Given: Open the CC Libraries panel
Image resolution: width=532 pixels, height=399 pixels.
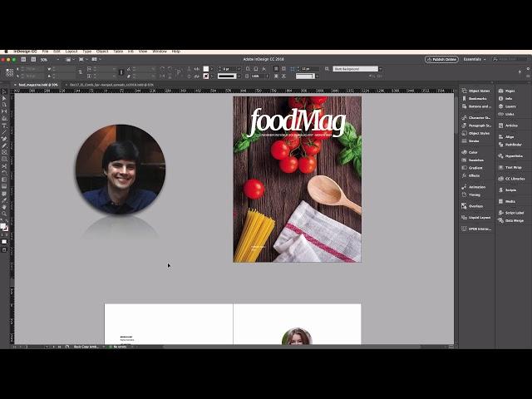Looking at the screenshot, I should point(512,179).
